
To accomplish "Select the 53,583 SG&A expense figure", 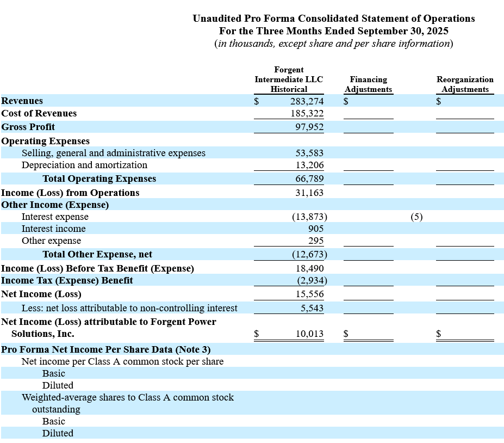I will click(x=309, y=153).
